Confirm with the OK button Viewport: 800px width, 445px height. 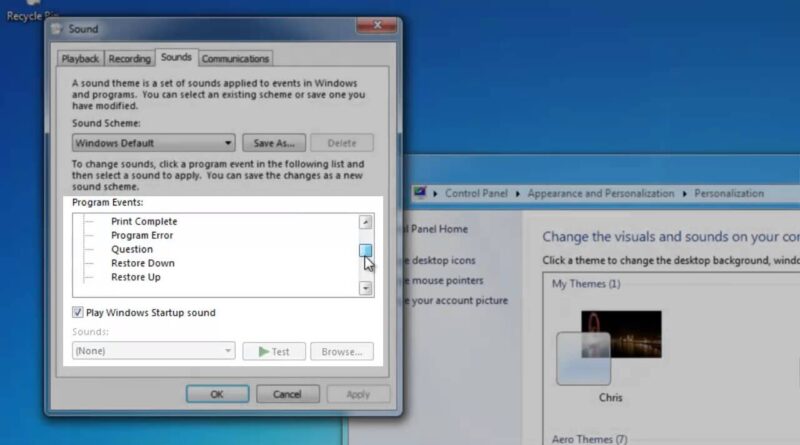pyautogui.click(x=217, y=394)
